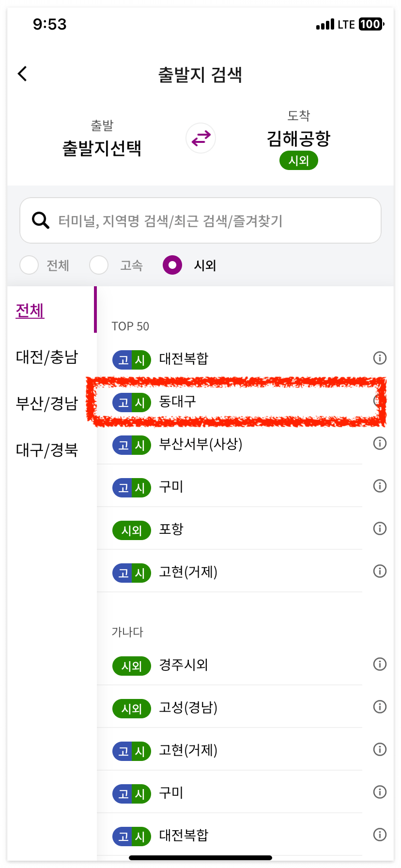Switch to the 부산/경남 region tab

(x=46, y=403)
